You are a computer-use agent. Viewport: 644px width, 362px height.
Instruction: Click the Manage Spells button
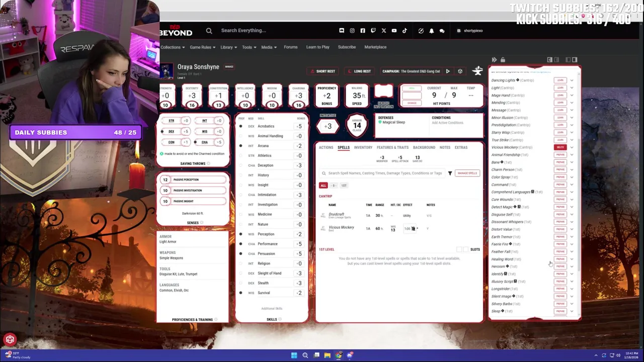[467, 173]
